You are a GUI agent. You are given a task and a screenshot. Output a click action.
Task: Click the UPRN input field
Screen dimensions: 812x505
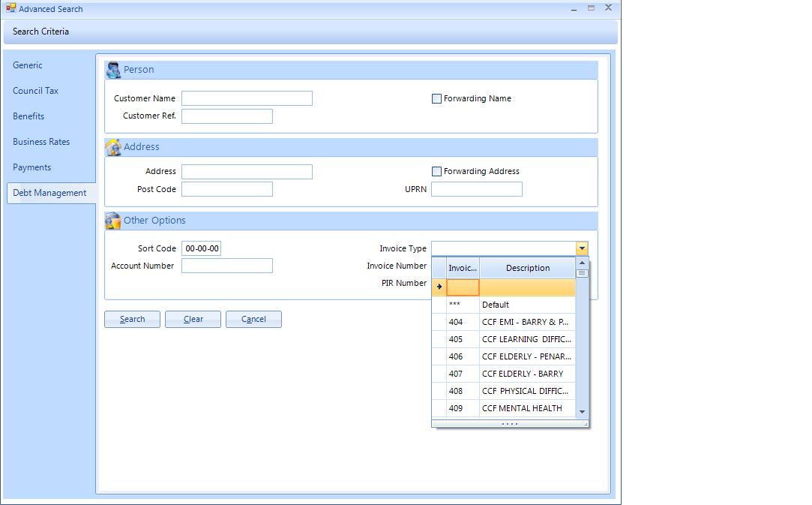point(477,189)
